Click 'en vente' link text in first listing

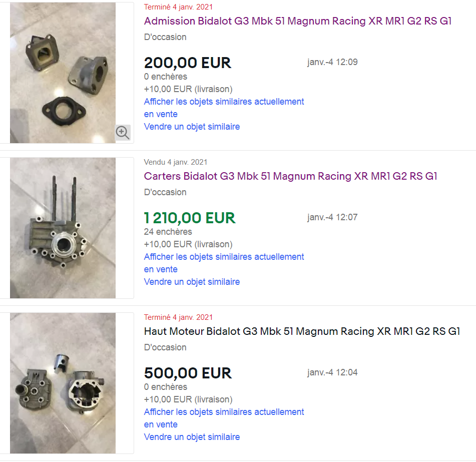click(x=161, y=114)
